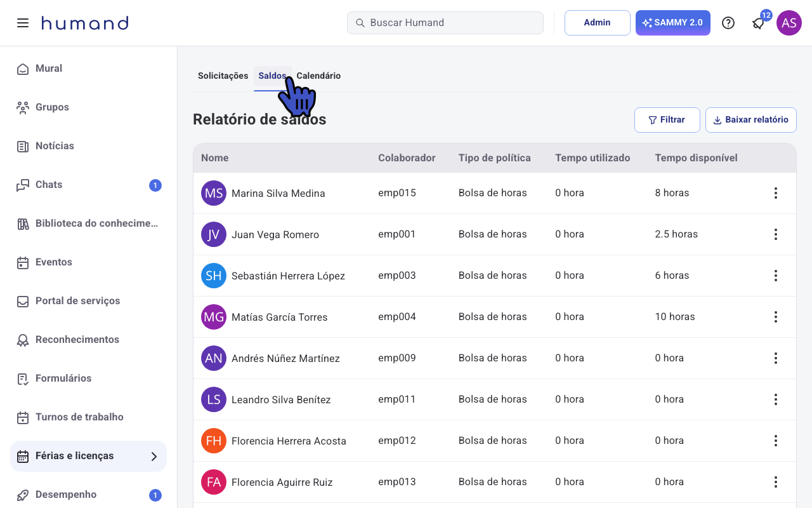The image size is (812, 508).
Task: Click the Admin button
Action: click(x=597, y=23)
